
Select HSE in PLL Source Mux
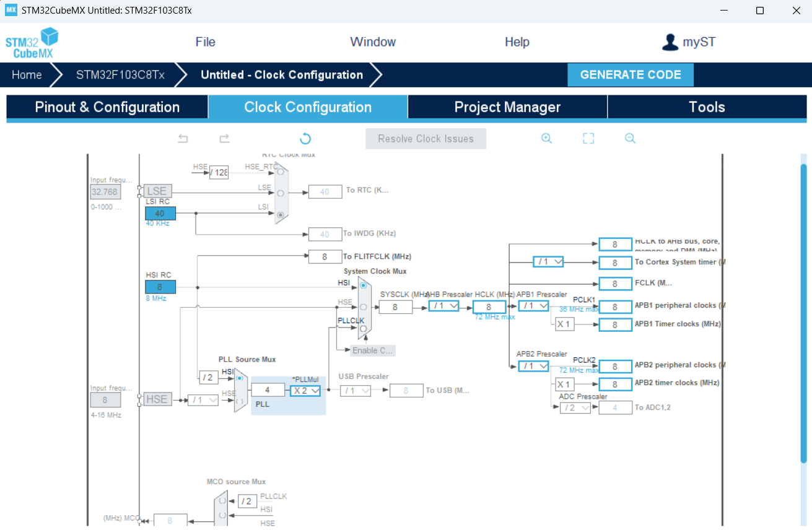pos(240,400)
